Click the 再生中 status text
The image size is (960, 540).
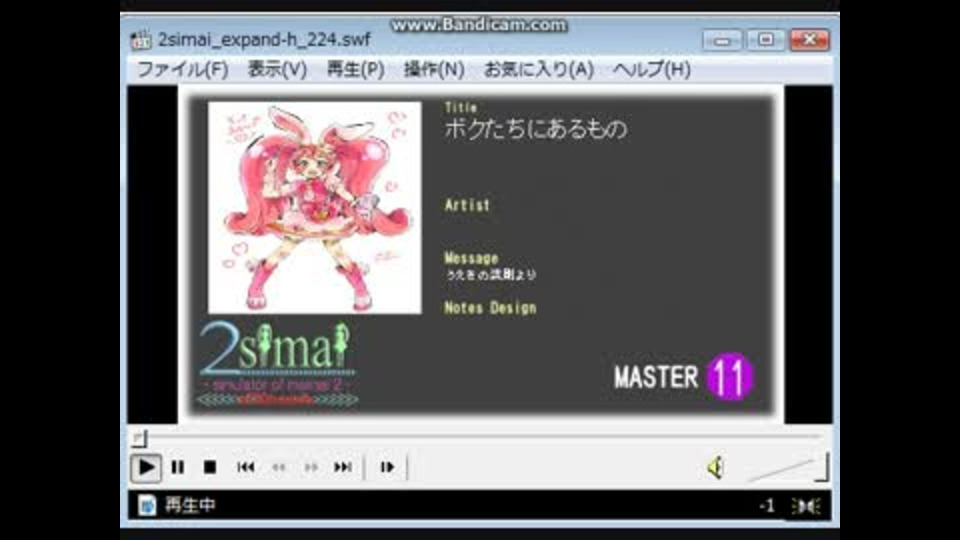(x=190, y=505)
